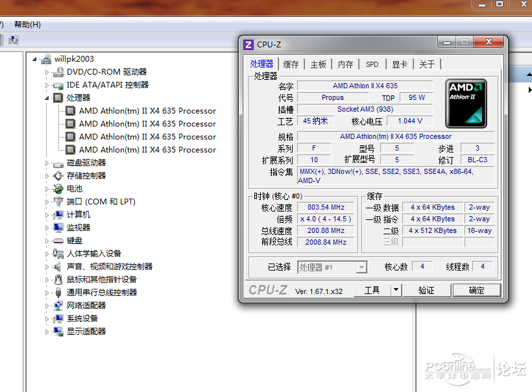532x392 pixels.
Task: Expand the IDE ATA/ATAPI 控制器 node
Action: tap(47, 85)
